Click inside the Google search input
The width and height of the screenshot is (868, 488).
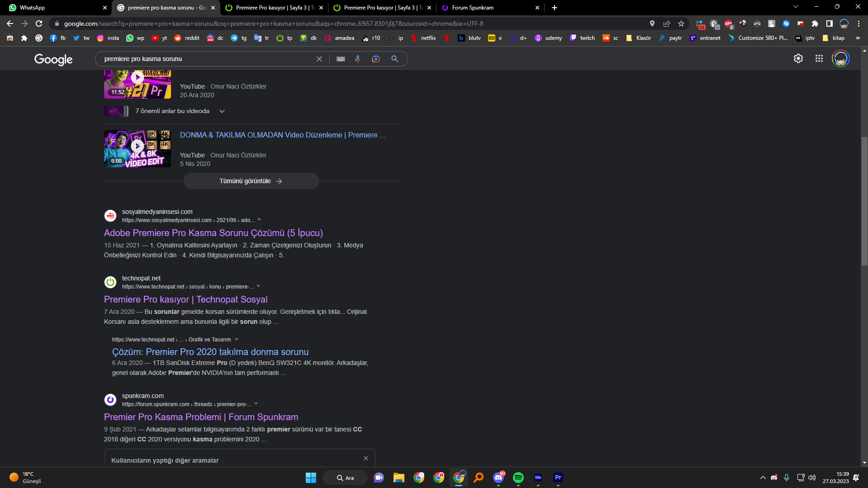206,59
